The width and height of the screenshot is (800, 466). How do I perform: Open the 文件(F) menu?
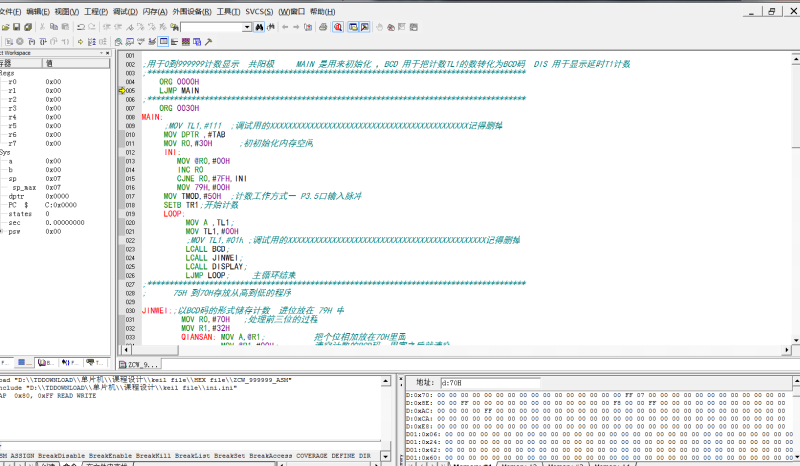point(10,12)
